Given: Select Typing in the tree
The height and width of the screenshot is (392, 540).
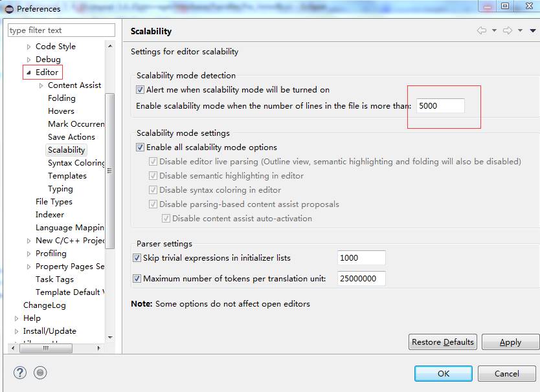Looking at the screenshot, I should click(x=60, y=189).
